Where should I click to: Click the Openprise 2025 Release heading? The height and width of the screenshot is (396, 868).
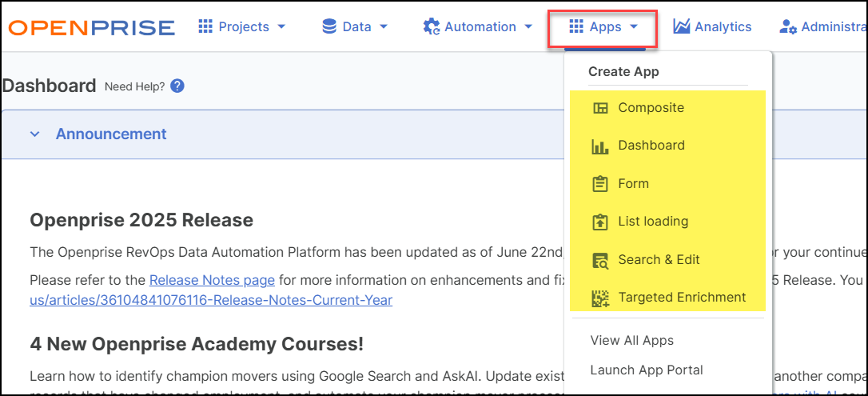click(141, 221)
